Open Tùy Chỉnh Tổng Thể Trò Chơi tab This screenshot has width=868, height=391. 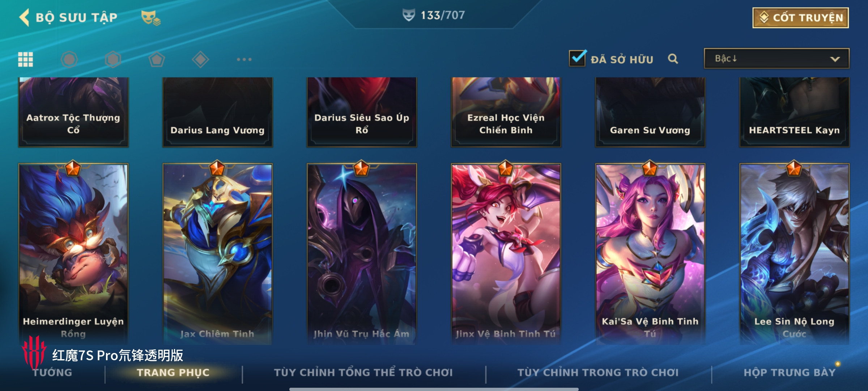tap(363, 373)
